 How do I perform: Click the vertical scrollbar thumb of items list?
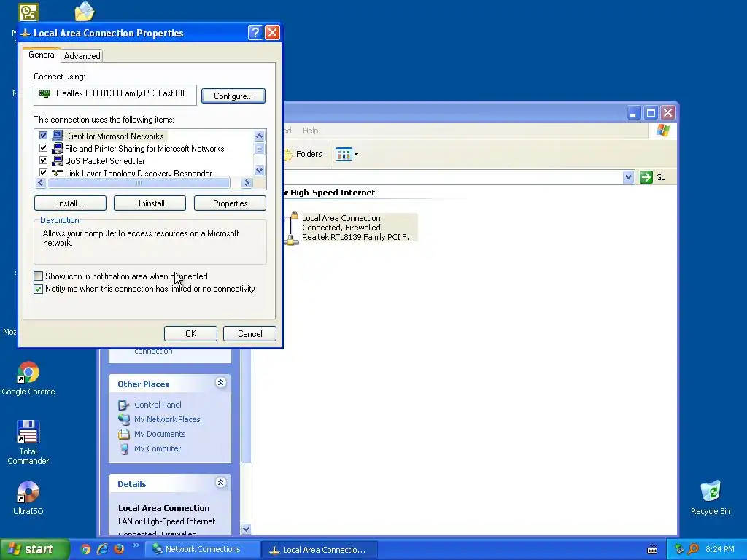pos(259,149)
